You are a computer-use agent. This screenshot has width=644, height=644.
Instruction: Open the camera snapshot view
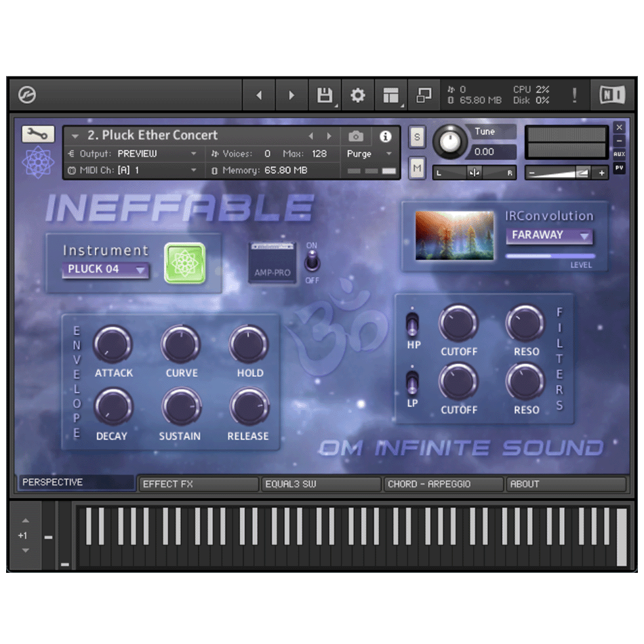pyautogui.click(x=356, y=136)
